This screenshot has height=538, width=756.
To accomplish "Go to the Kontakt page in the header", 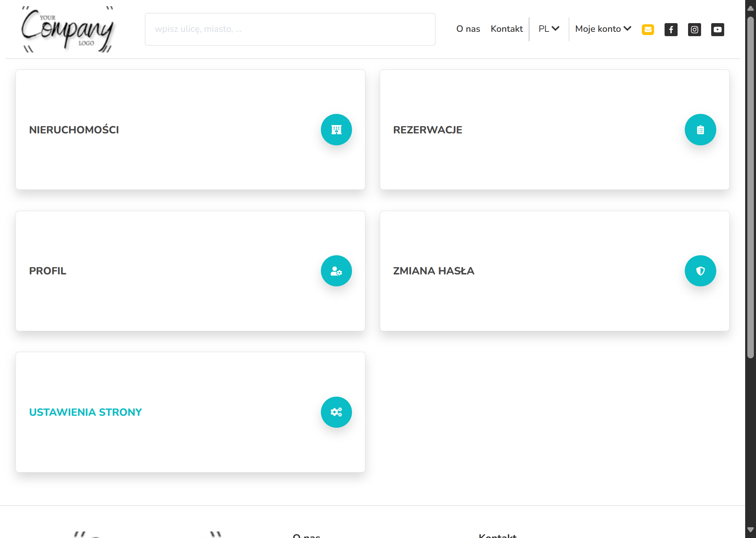I will pyautogui.click(x=507, y=29).
